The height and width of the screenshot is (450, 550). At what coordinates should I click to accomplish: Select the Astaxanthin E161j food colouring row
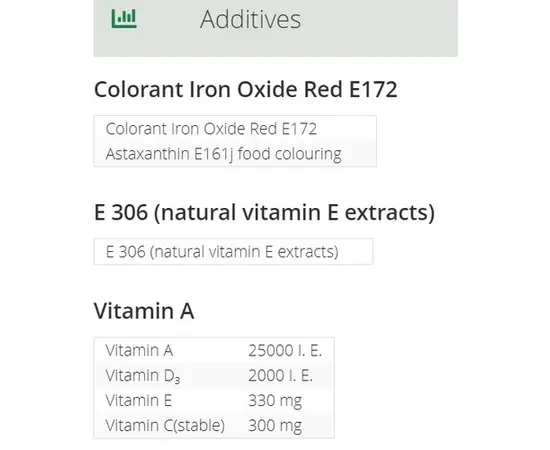[235, 154]
